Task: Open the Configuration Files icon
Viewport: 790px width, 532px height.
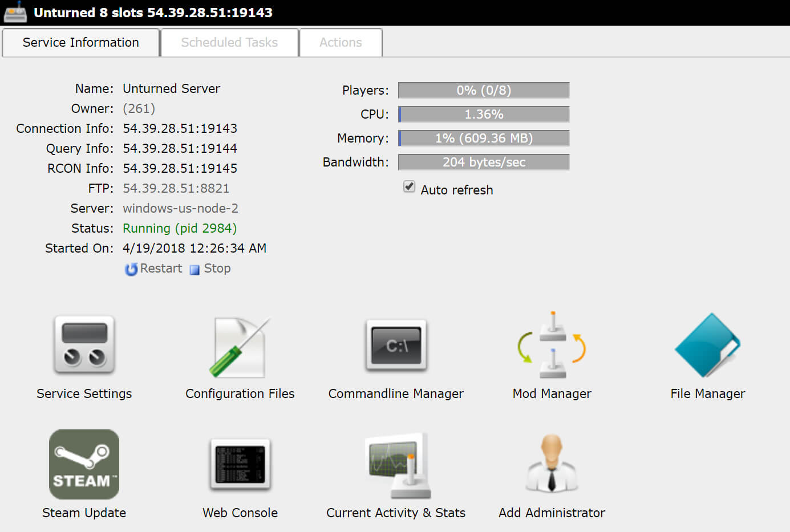Action: click(x=240, y=347)
